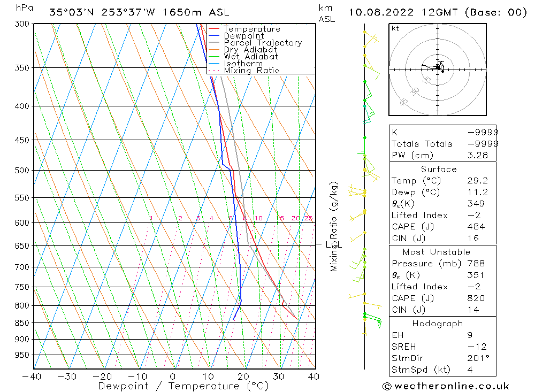Click the mixing ratio label 1
Viewport: 535px width, 392px height.
pyautogui.click(x=151, y=218)
